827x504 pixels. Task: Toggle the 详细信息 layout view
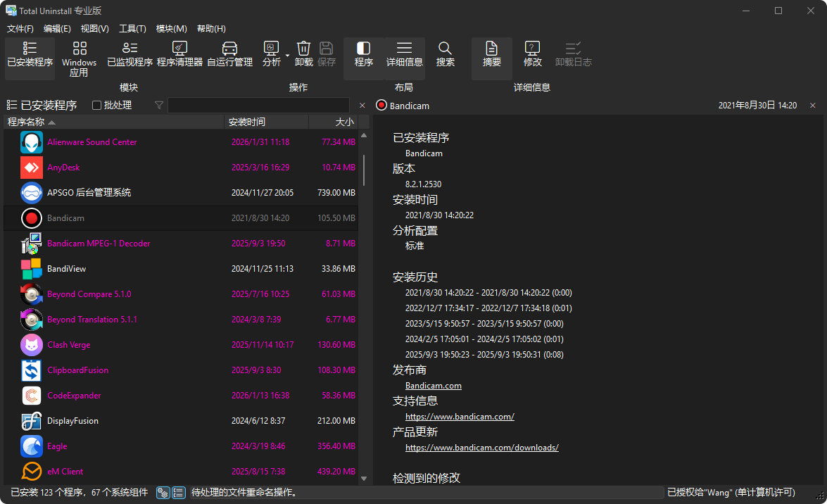(404, 56)
